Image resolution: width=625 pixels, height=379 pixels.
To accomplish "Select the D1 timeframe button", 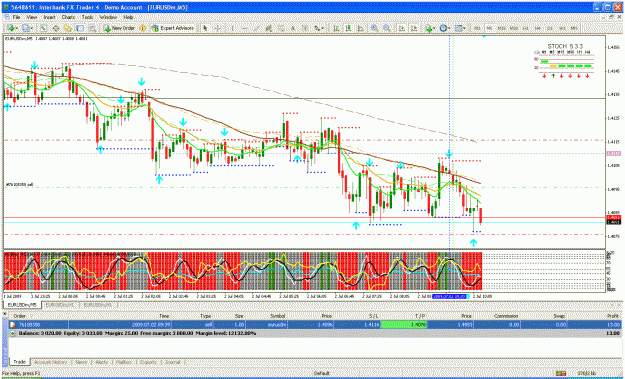I will (550, 28).
